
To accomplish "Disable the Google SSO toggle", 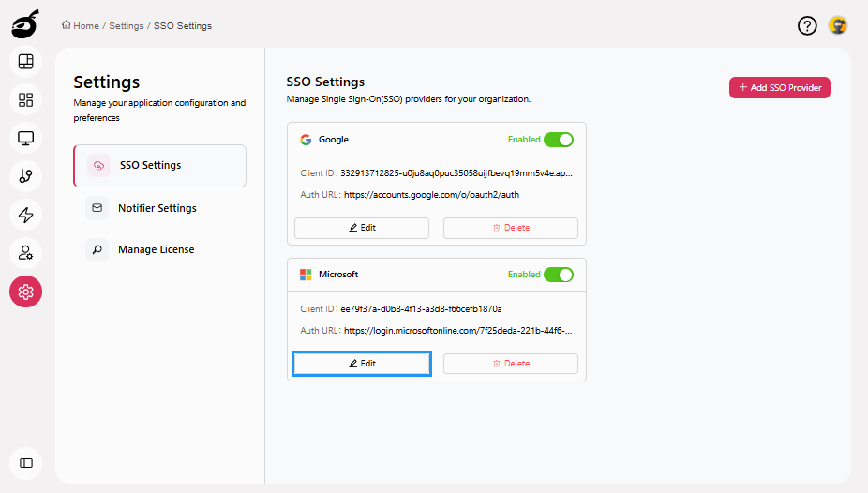I will point(559,140).
